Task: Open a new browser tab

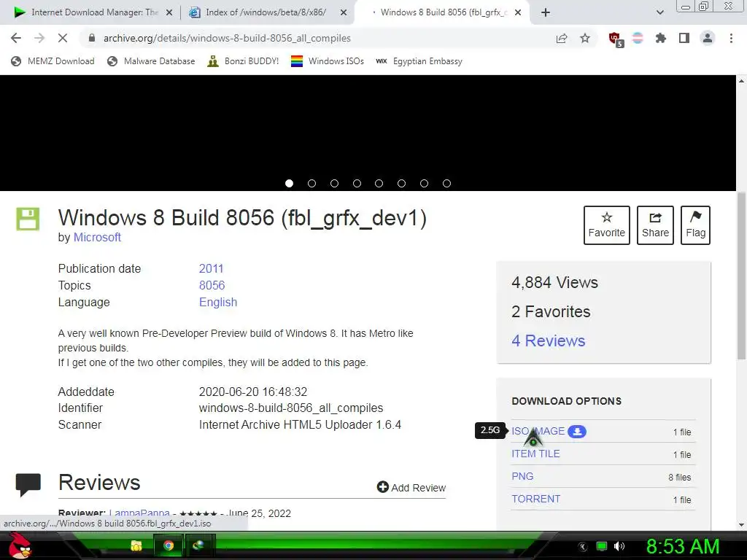Action: point(546,12)
